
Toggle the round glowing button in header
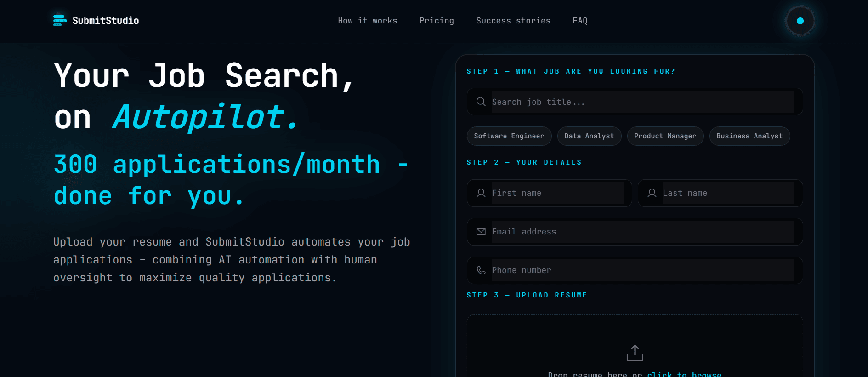(800, 21)
